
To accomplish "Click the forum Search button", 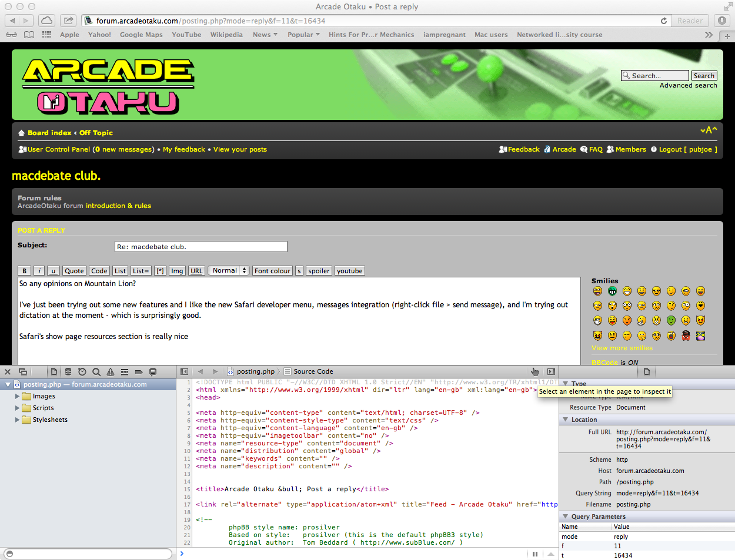I will [x=704, y=76].
